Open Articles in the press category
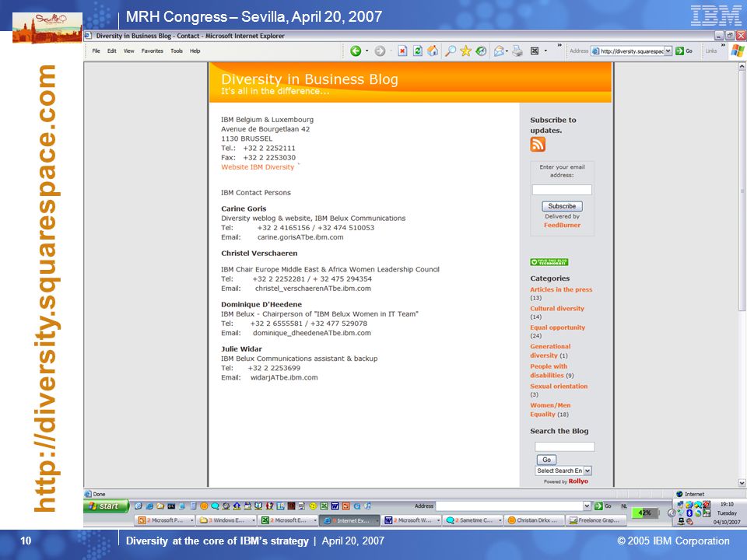The width and height of the screenshot is (747, 560). click(x=561, y=289)
